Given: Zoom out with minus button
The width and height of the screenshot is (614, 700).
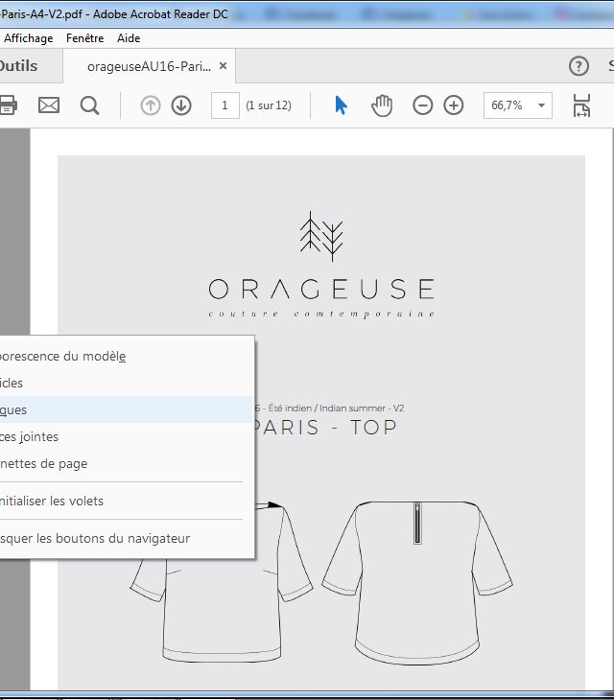Looking at the screenshot, I should 422,105.
